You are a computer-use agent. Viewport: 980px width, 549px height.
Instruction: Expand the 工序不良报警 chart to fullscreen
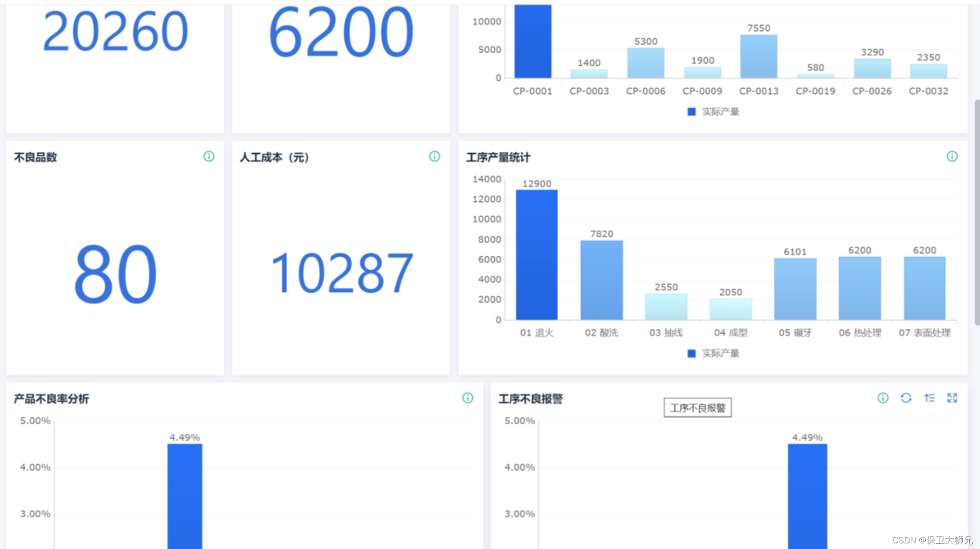click(x=952, y=398)
